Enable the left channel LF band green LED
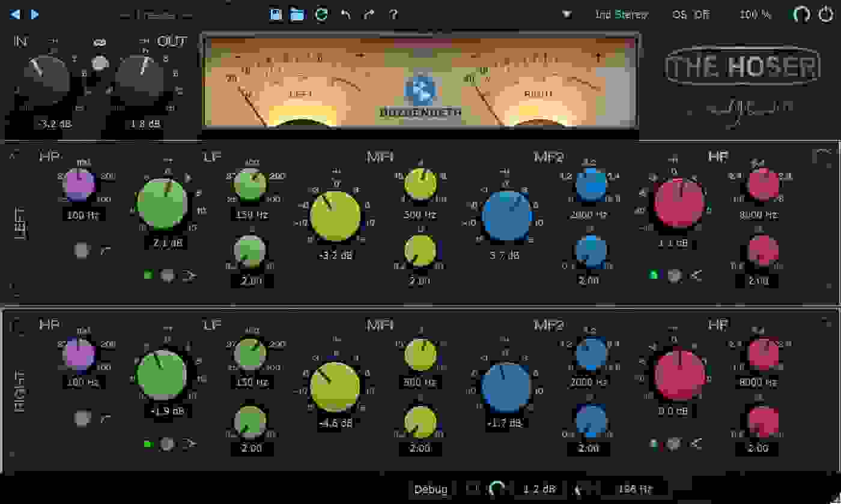The width and height of the screenshot is (841, 504). tap(147, 275)
